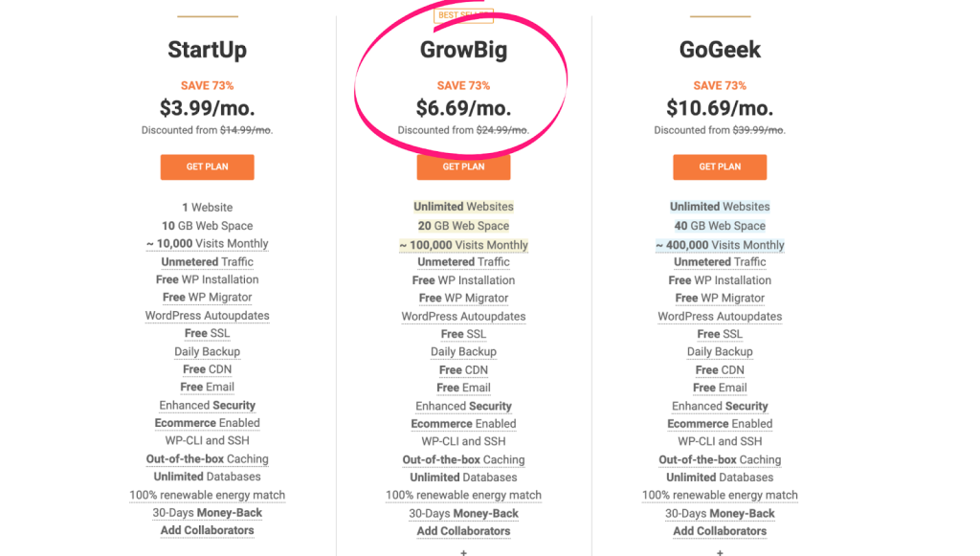Viewport: 980px width, 556px height.
Task: Click 'Unlimited Websites' in the GrowBig column
Action: tap(463, 207)
